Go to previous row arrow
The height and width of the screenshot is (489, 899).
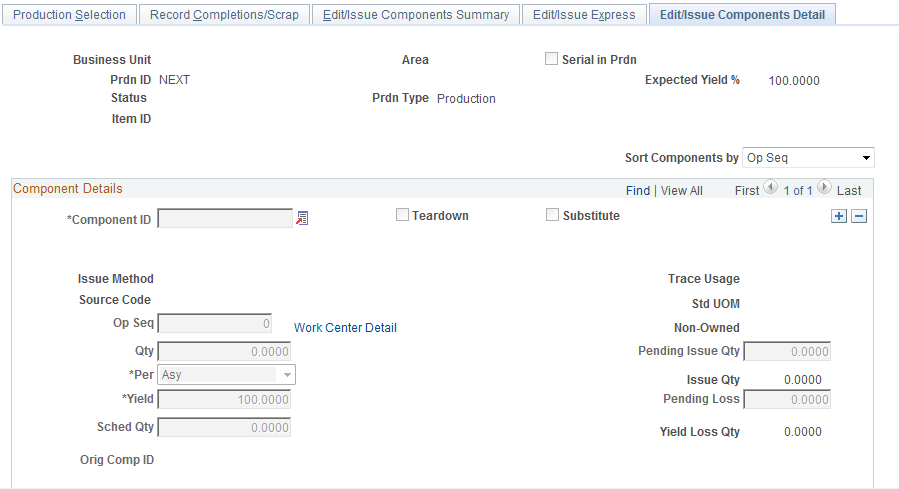point(771,187)
